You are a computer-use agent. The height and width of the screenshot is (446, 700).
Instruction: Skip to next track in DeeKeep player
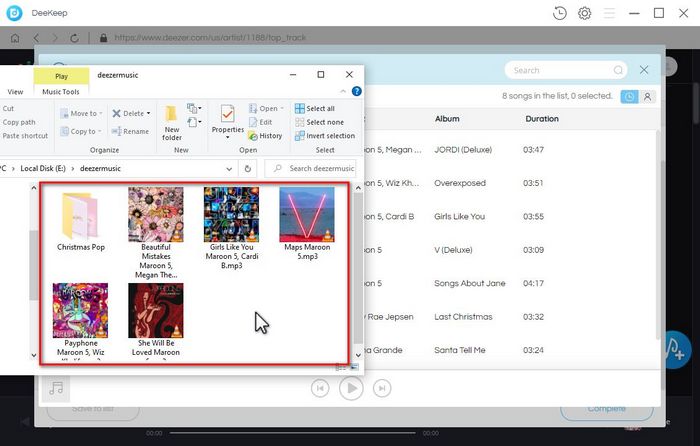click(382, 388)
